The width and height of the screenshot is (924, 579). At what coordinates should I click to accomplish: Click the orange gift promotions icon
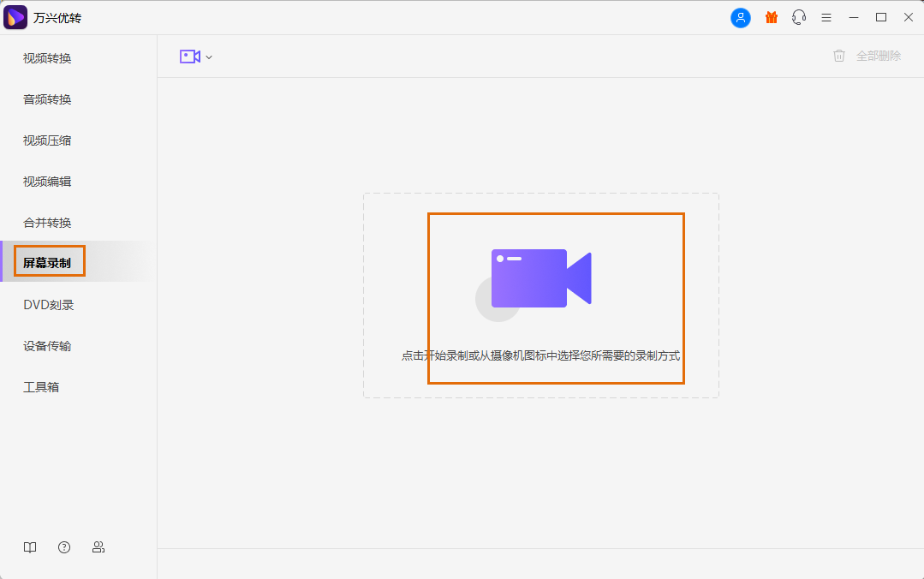click(x=770, y=17)
